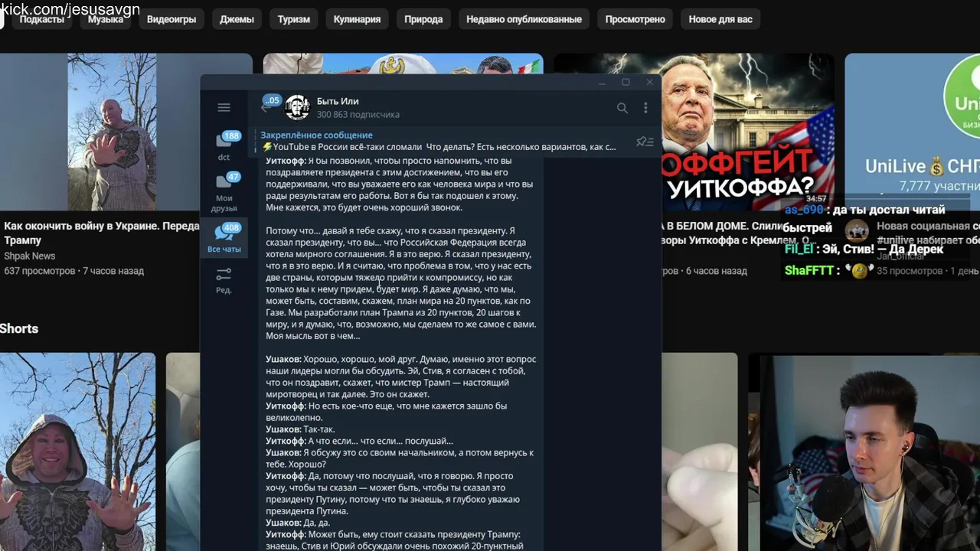Select the Новое для вас chip

click(x=720, y=19)
